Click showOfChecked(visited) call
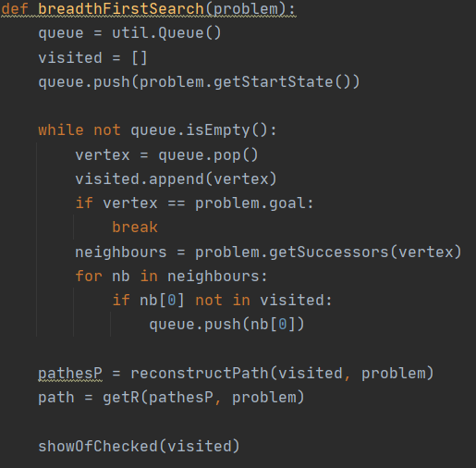476x468 pixels. pyautogui.click(x=139, y=447)
